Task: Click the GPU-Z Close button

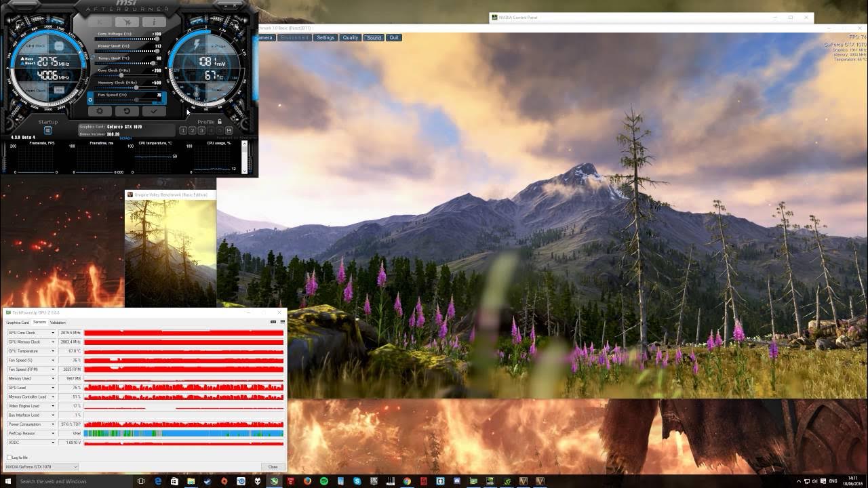Action: (273, 467)
